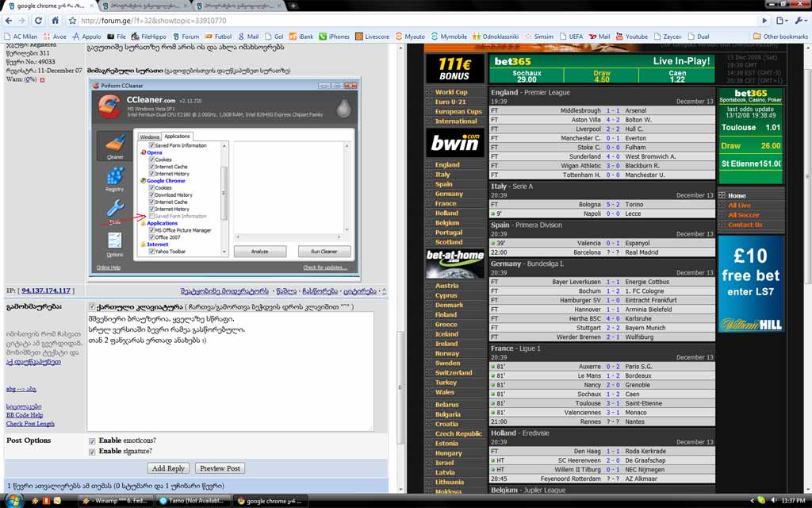Open the FileHippo bookmark
The width and height of the screenshot is (812, 508).
point(148,37)
